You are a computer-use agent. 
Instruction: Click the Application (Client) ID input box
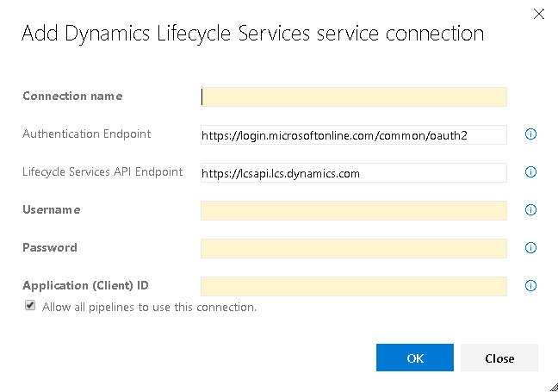[354, 286]
